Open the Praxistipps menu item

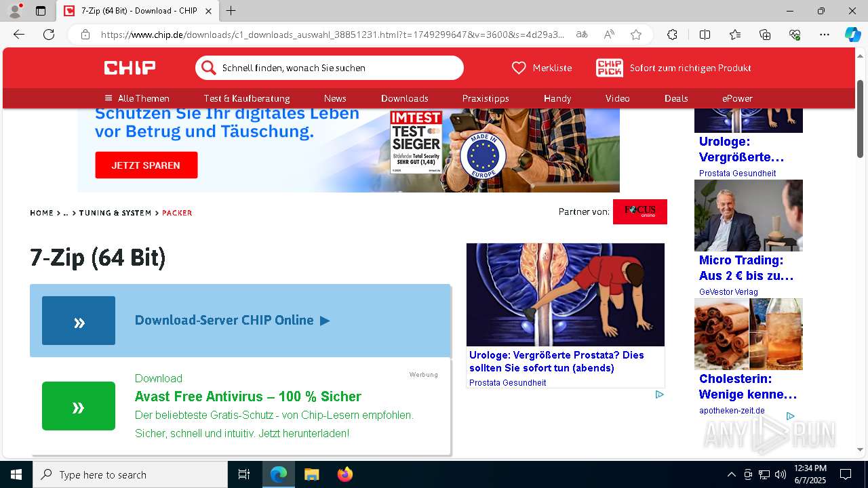pyautogui.click(x=486, y=98)
